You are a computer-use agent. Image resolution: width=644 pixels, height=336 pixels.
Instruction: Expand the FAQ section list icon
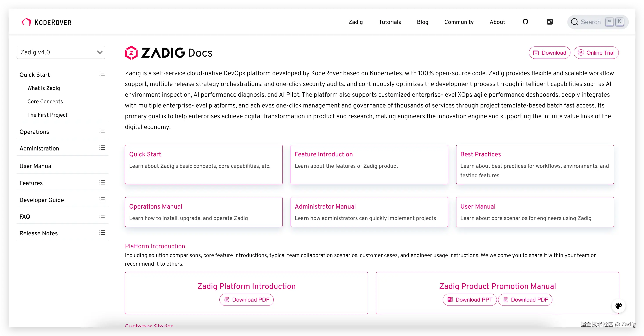click(102, 216)
